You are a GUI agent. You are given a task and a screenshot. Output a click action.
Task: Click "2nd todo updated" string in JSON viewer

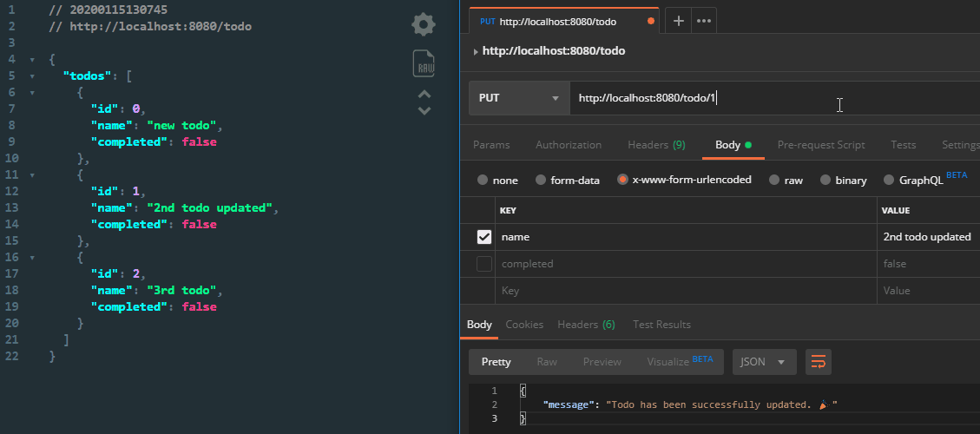tap(209, 207)
